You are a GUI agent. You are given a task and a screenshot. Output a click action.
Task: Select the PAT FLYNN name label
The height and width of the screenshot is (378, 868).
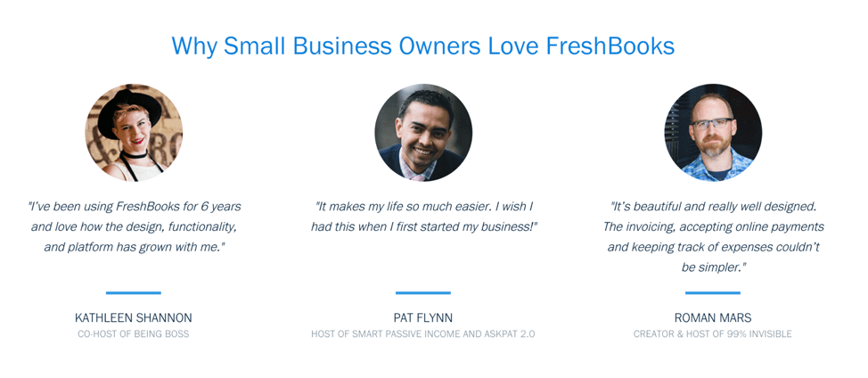pyautogui.click(x=423, y=317)
